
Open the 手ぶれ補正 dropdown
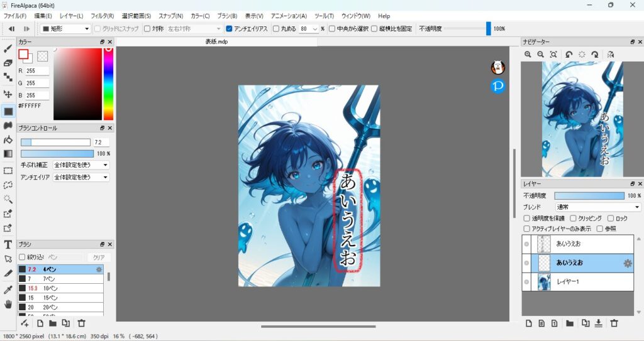pyautogui.click(x=81, y=165)
